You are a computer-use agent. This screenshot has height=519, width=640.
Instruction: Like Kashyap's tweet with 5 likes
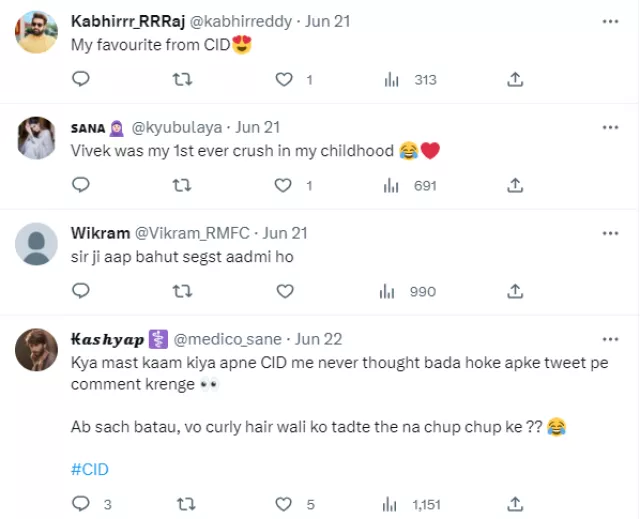click(284, 504)
